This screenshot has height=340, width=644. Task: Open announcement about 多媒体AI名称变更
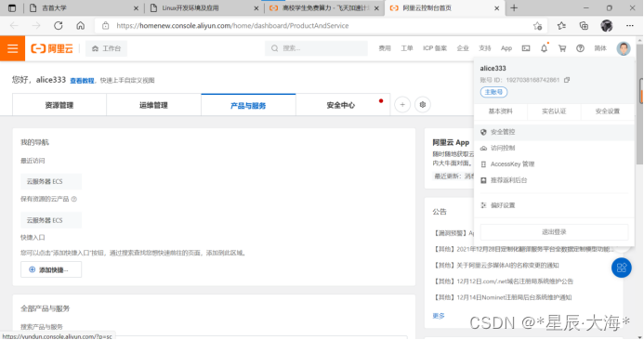pyautogui.click(x=495, y=266)
